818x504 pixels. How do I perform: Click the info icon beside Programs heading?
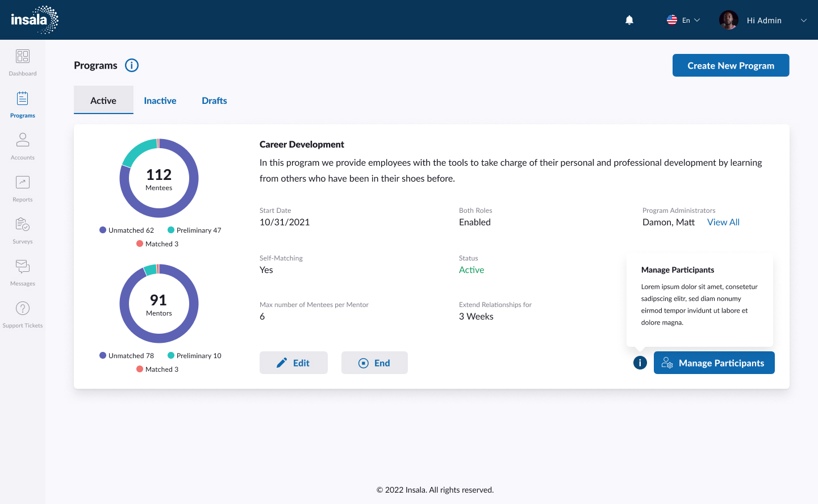[132, 65]
